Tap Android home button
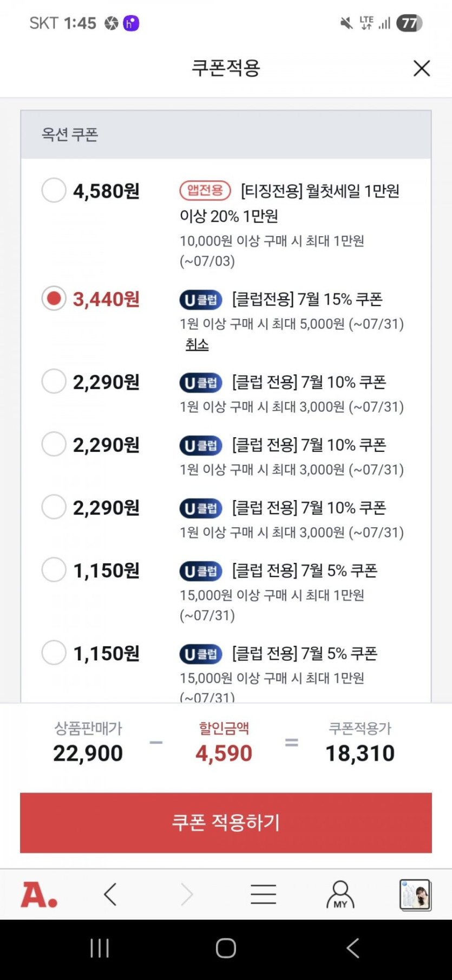 226,948
